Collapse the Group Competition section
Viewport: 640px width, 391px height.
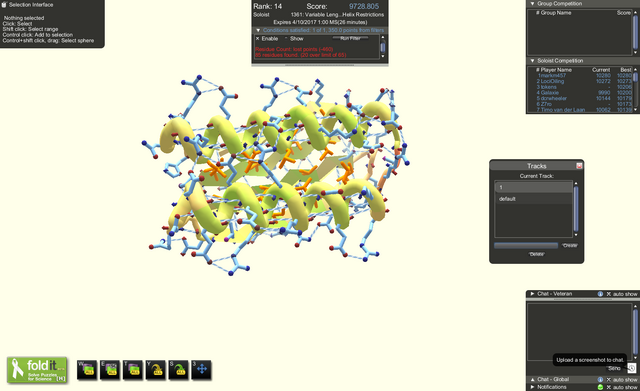(532, 4)
